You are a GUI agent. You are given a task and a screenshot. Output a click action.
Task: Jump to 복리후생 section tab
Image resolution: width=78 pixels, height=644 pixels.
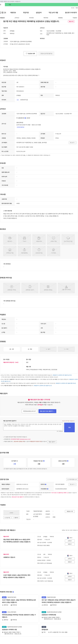pyautogui.click(x=46, y=18)
